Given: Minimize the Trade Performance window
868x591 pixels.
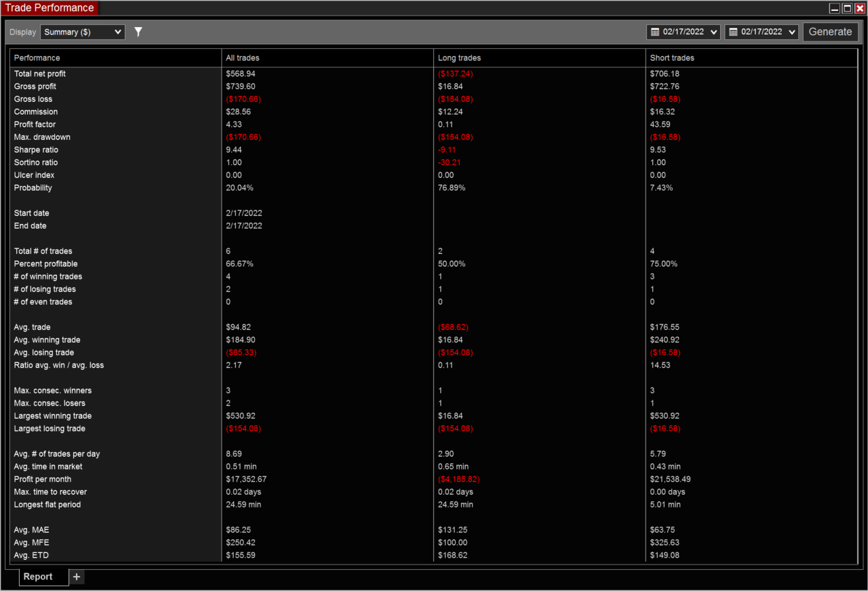Looking at the screenshot, I should (835, 8).
